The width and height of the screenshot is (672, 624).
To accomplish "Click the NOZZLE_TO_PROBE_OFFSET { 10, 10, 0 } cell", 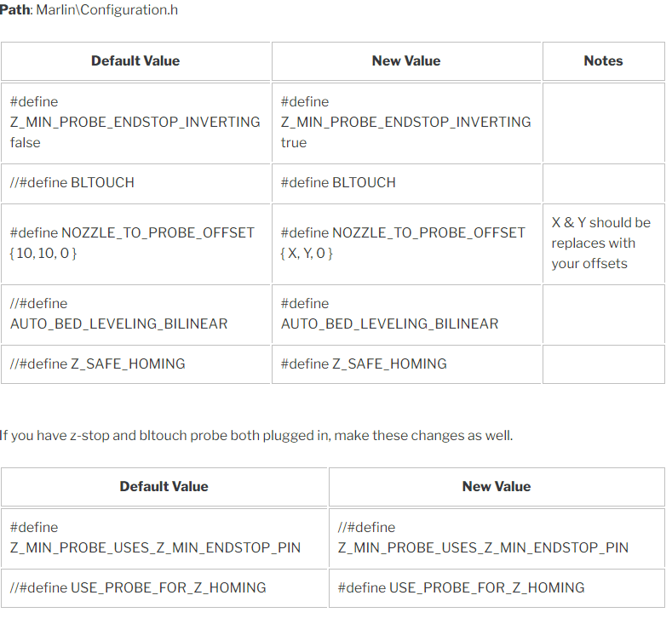I will [135, 243].
